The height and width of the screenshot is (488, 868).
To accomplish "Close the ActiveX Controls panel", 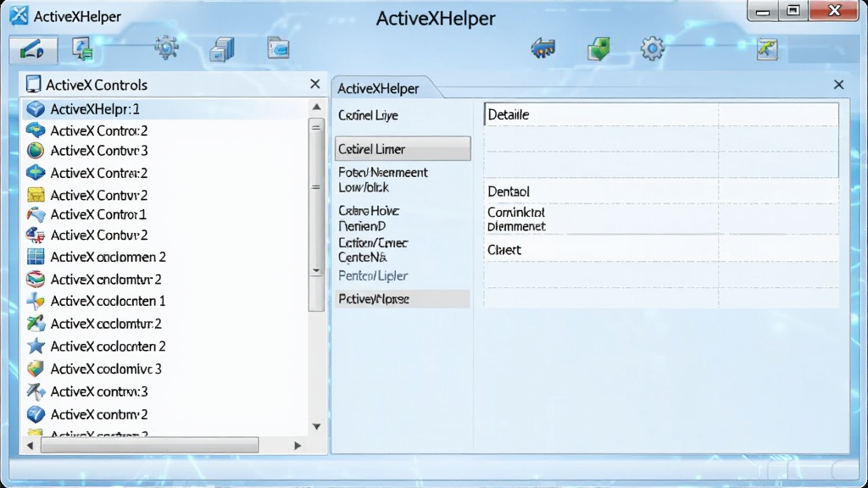I will pyautogui.click(x=315, y=84).
